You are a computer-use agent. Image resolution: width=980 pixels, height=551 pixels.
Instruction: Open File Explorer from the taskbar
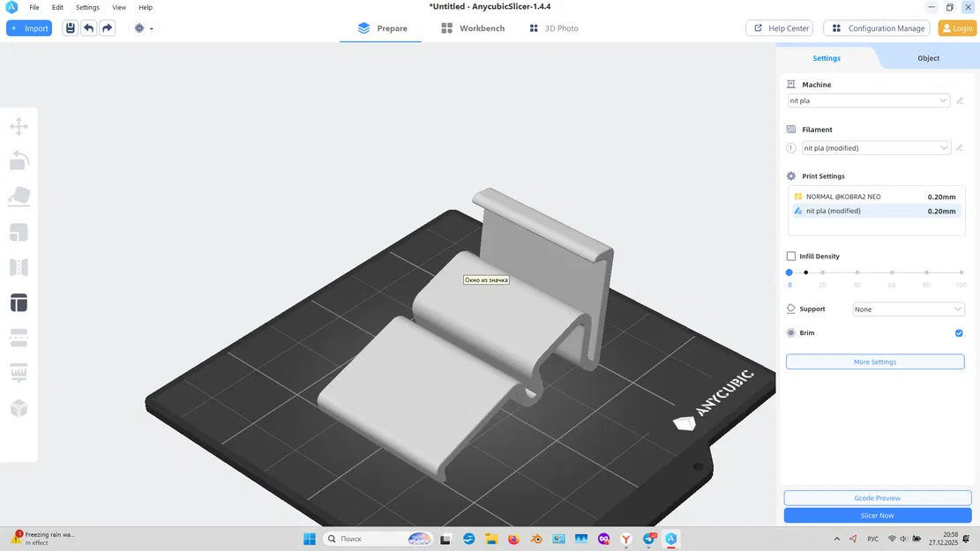click(x=491, y=540)
